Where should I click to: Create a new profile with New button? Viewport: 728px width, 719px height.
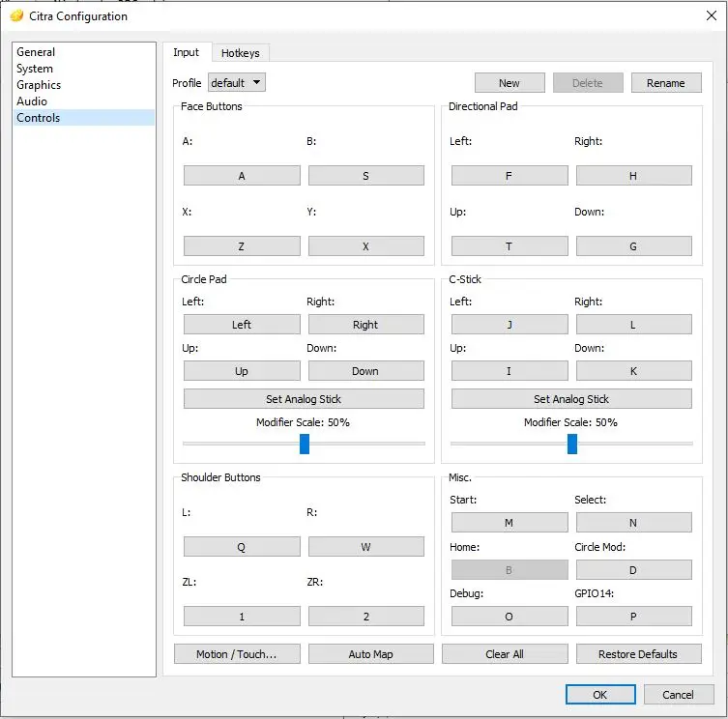pyautogui.click(x=510, y=83)
